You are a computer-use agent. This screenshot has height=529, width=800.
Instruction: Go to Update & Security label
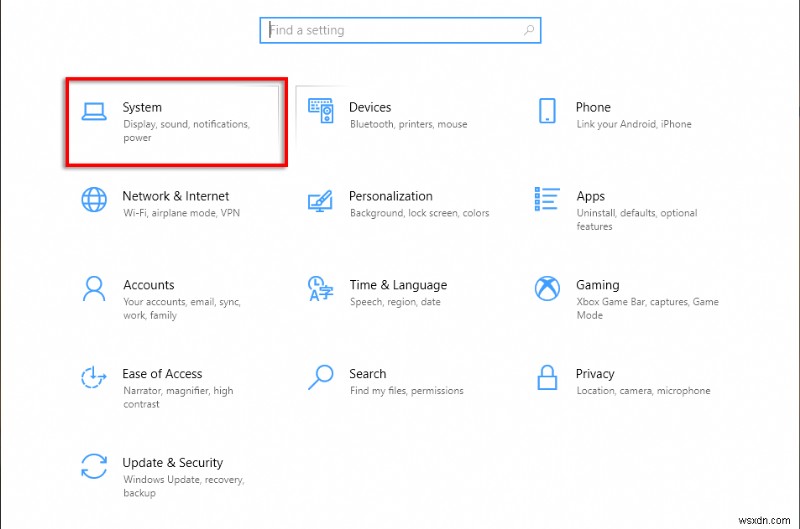click(172, 463)
